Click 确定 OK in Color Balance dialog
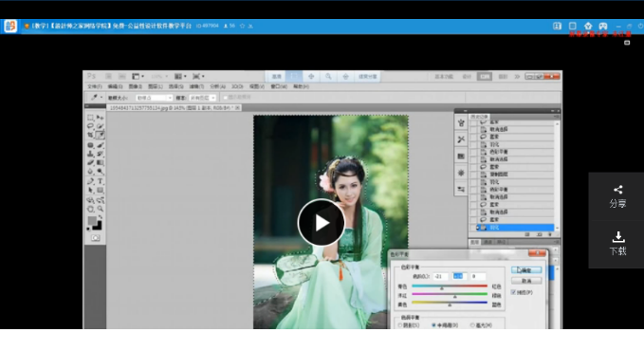 [526, 270]
